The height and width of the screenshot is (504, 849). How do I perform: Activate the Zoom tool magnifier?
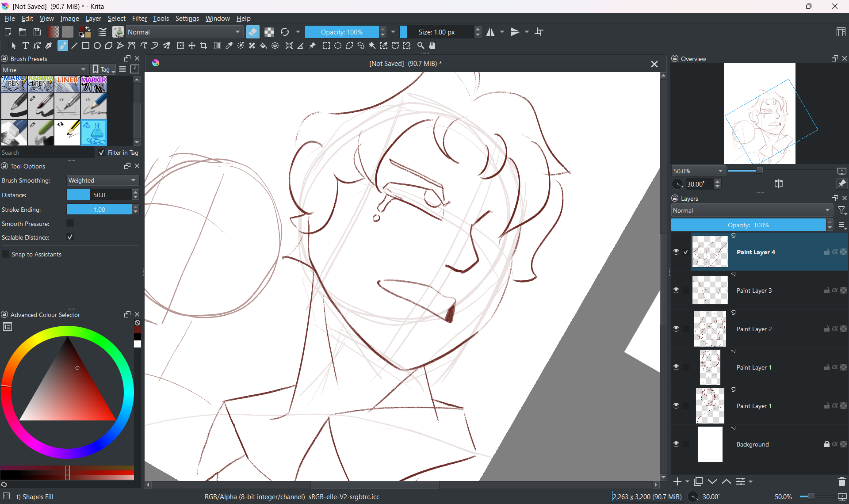click(x=421, y=46)
